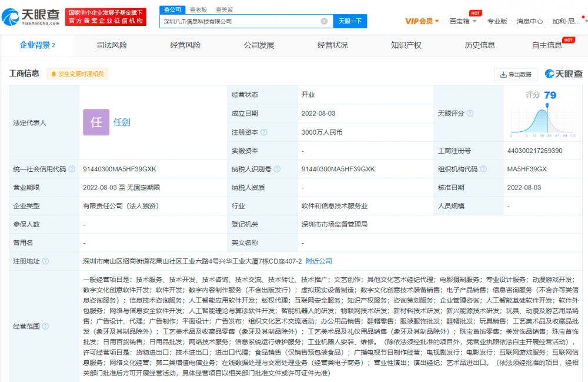The height and width of the screenshot is (382, 588).
Task: Click the 工商信息 section heading
Action: [24, 74]
